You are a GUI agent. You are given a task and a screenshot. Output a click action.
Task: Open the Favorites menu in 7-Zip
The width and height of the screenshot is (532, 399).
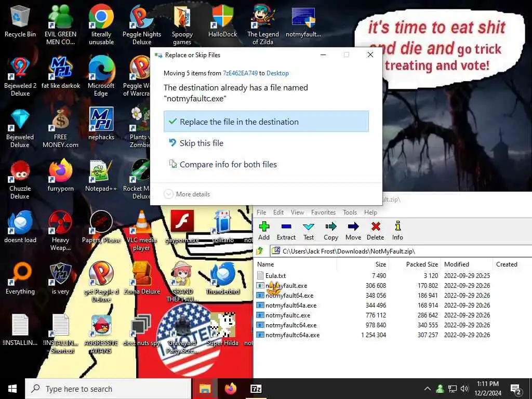coord(323,212)
